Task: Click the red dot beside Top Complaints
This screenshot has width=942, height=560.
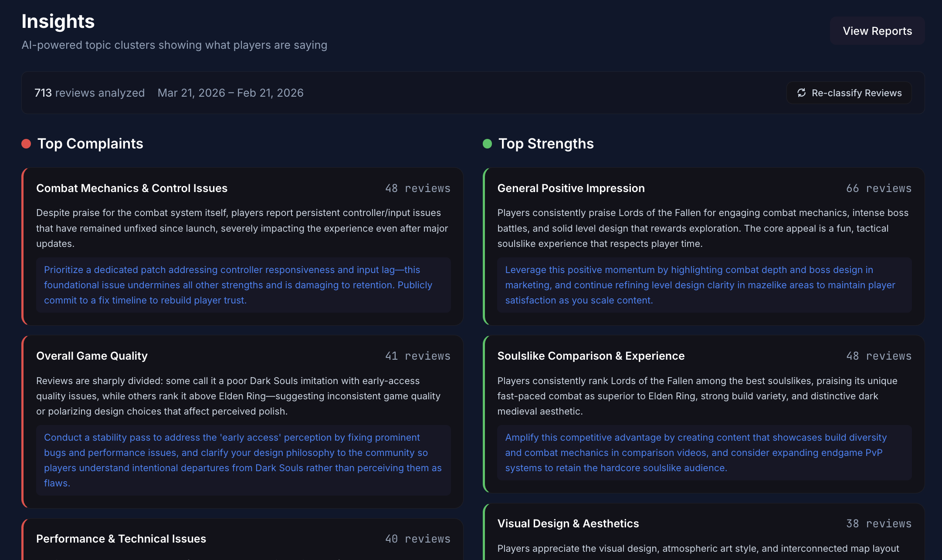Action: click(26, 144)
